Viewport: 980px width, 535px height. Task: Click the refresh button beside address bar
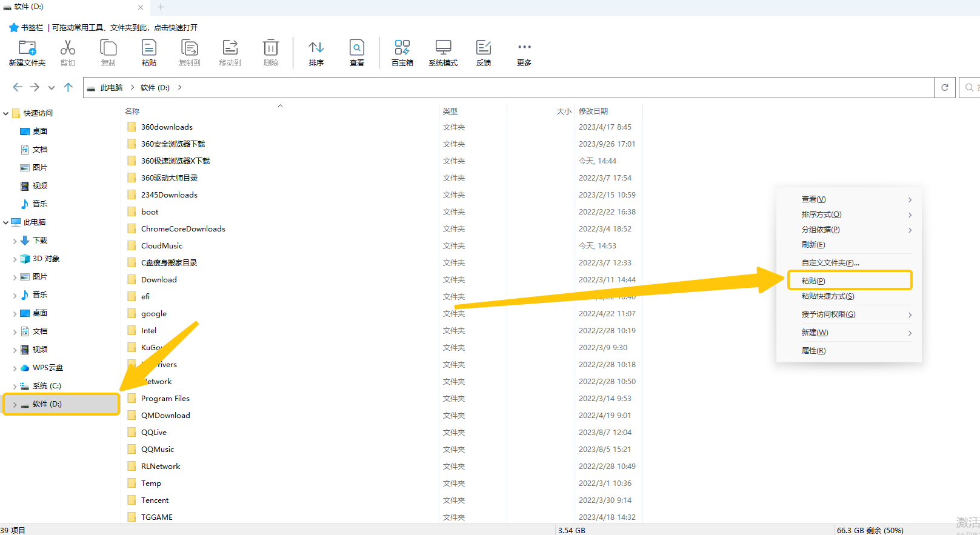click(944, 88)
